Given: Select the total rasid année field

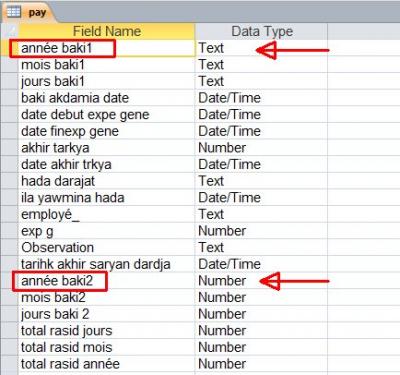Looking at the screenshot, I should tap(107, 364).
